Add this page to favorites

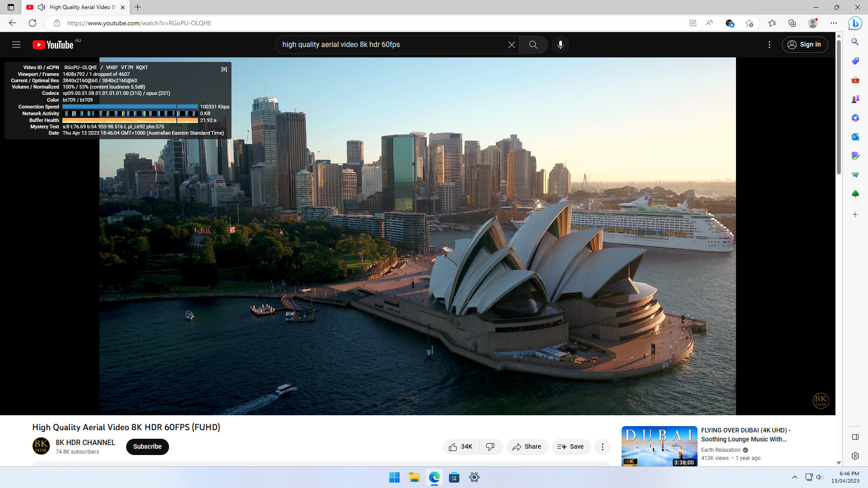749,23
